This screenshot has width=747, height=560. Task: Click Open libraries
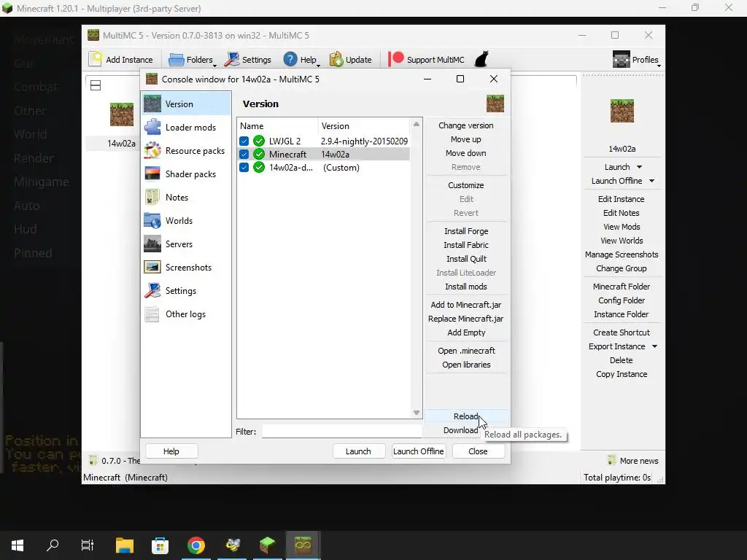coord(466,365)
